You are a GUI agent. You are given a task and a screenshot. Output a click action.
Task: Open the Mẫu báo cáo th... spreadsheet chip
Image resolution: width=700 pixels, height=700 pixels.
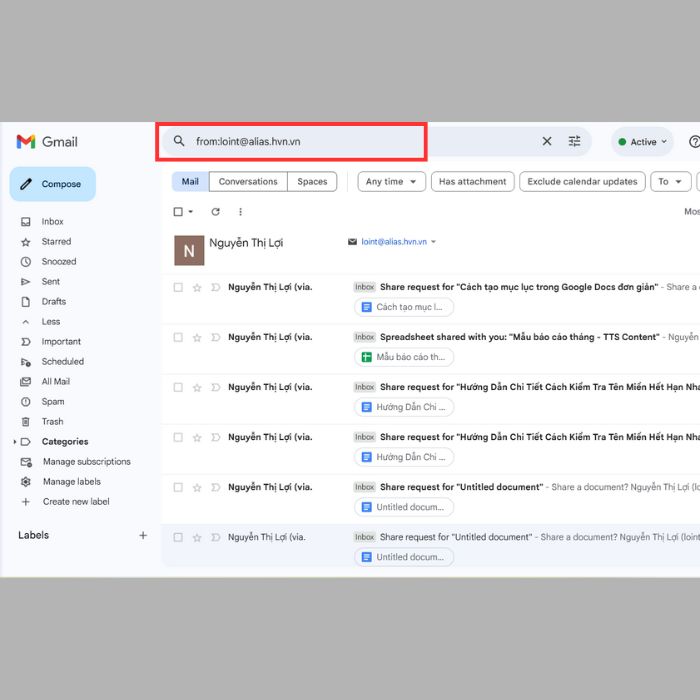404,357
